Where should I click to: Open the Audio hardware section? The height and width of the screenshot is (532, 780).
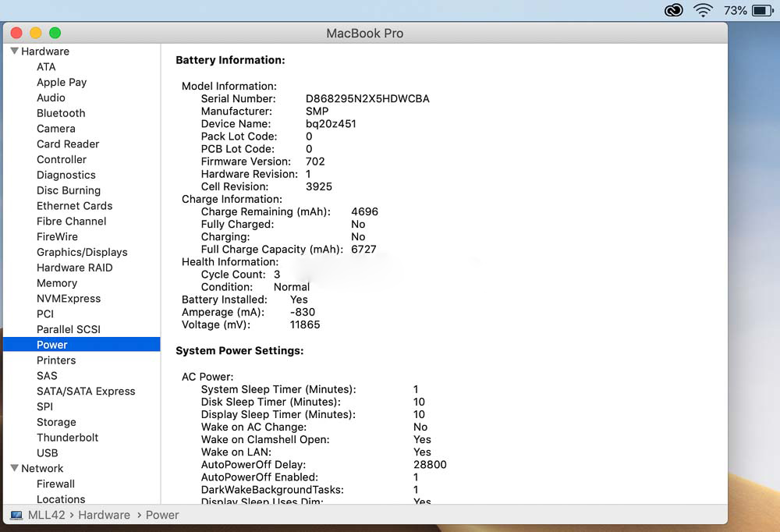point(51,98)
